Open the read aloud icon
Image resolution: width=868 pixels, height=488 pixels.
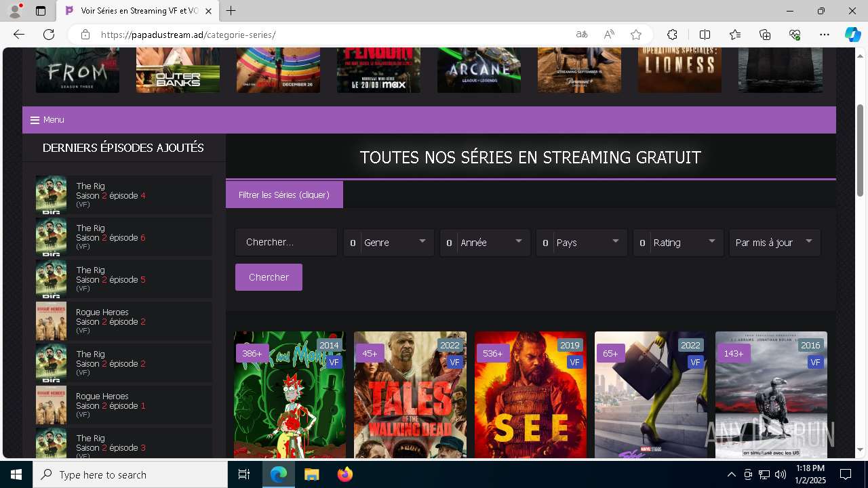point(609,35)
